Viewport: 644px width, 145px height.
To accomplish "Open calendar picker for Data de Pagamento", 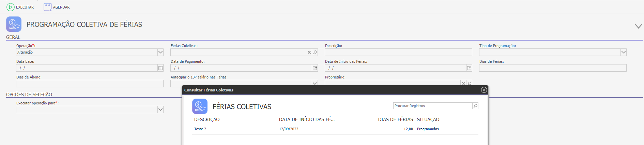I will pos(315,68).
